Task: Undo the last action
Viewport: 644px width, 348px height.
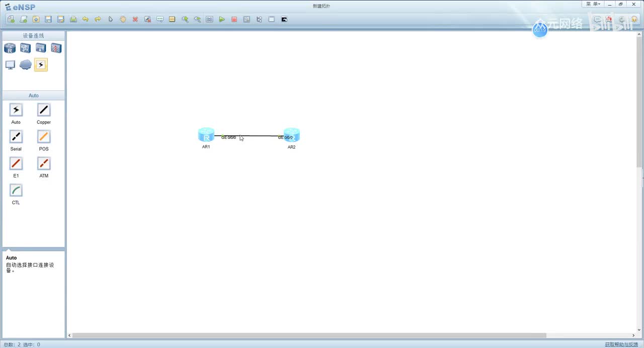Action: click(86, 19)
